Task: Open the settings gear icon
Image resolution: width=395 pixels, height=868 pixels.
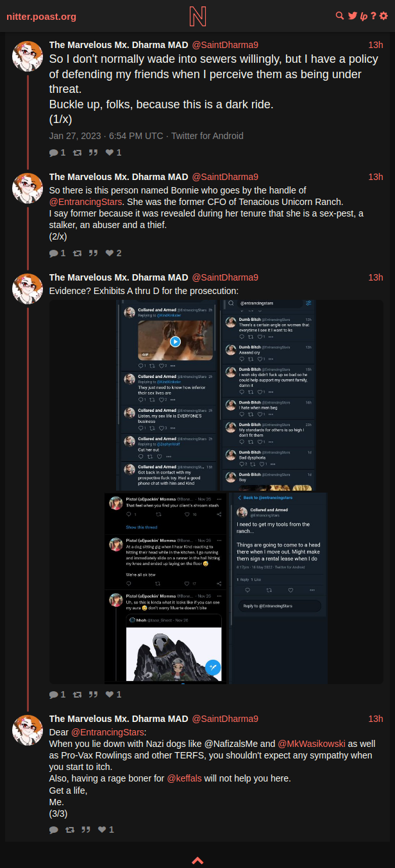Action: coord(383,16)
